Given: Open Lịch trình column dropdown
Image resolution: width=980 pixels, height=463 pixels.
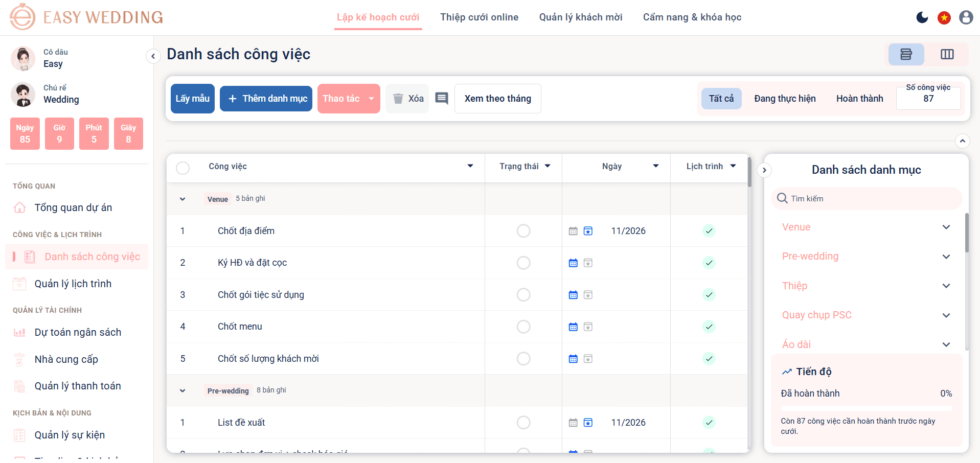Looking at the screenshot, I should point(733,166).
